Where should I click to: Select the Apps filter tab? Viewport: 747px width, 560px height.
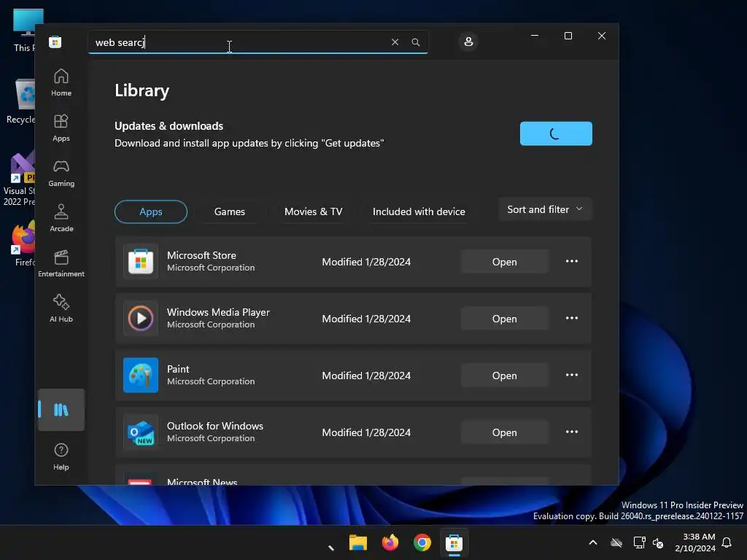click(x=150, y=211)
